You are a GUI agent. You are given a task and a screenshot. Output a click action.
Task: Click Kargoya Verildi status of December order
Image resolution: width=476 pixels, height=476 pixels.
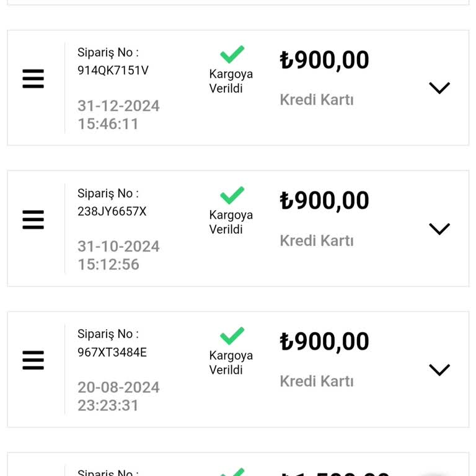click(x=231, y=81)
